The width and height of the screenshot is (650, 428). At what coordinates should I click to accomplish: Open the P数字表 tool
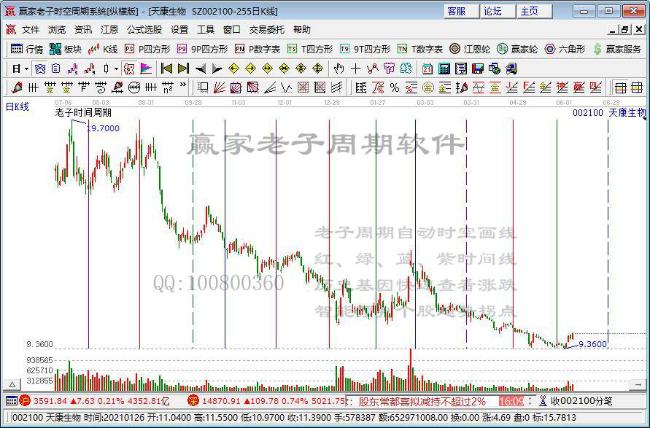(257, 49)
